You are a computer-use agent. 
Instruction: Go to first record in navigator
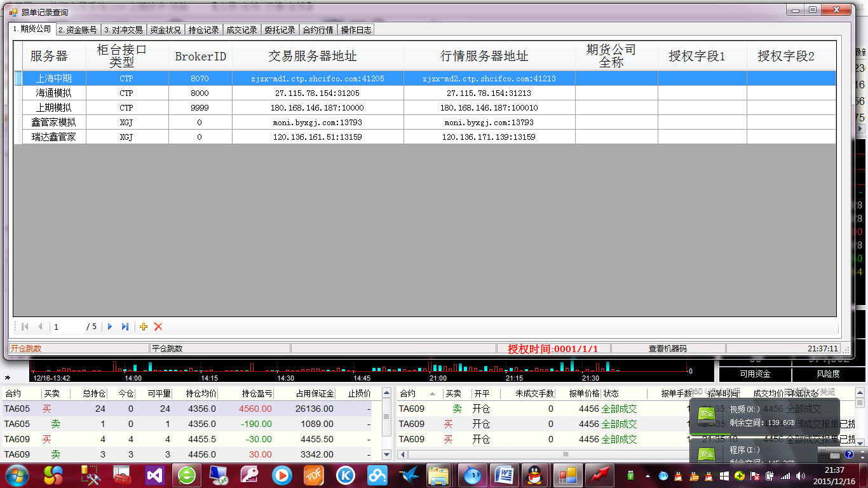[x=25, y=327]
